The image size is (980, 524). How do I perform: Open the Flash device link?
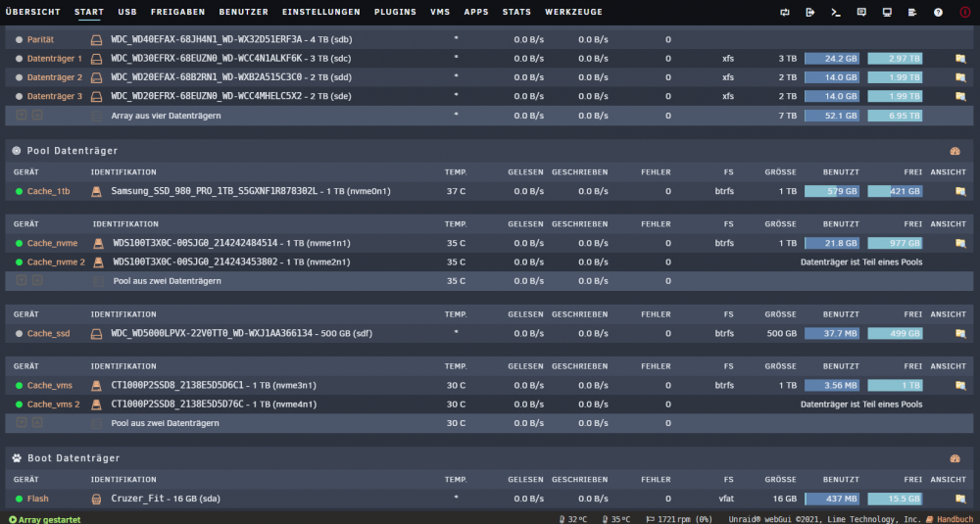(x=38, y=499)
